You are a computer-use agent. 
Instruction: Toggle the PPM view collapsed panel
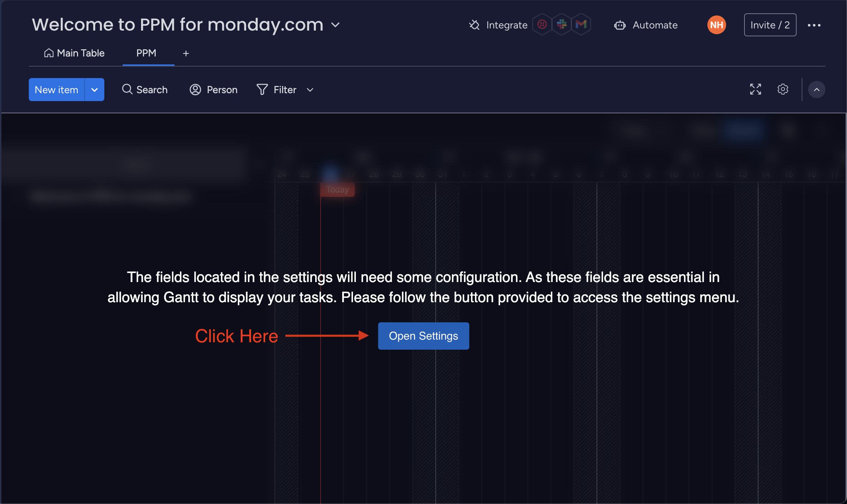click(x=816, y=90)
